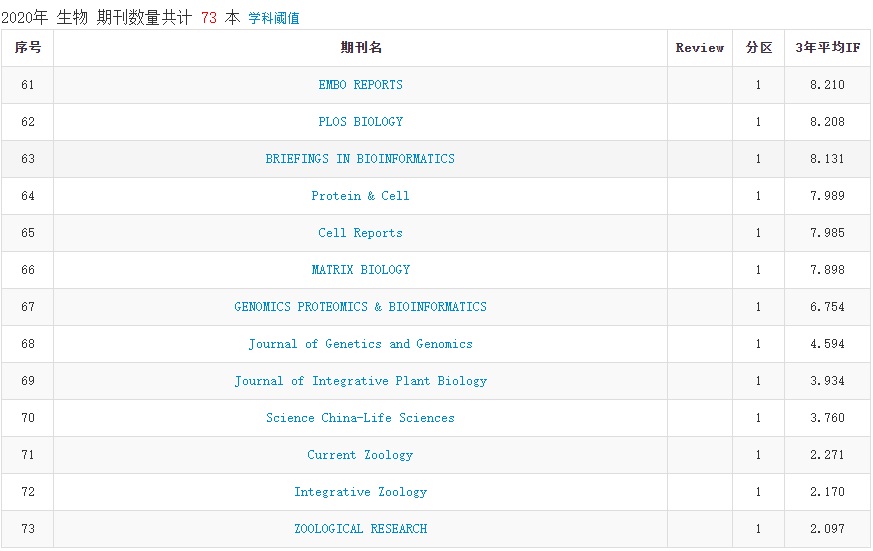Image resolution: width=873 pixels, height=551 pixels.
Task: Click BRIEFINGS IN BIOINFORMATICS journal link
Action: point(360,159)
